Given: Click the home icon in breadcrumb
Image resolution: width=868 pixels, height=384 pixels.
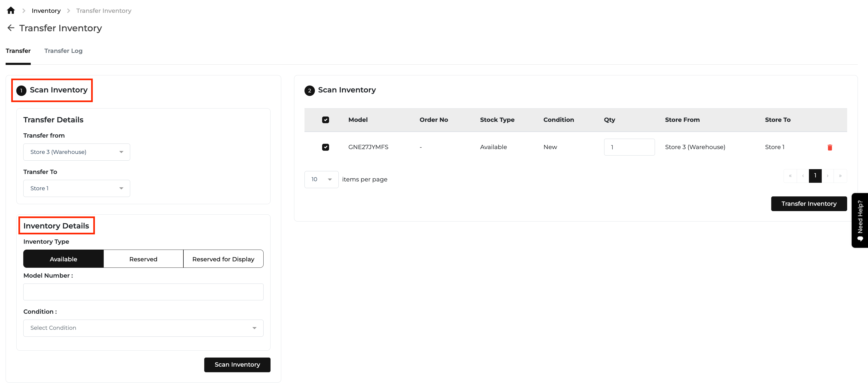Looking at the screenshot, I should coord(11,10).
